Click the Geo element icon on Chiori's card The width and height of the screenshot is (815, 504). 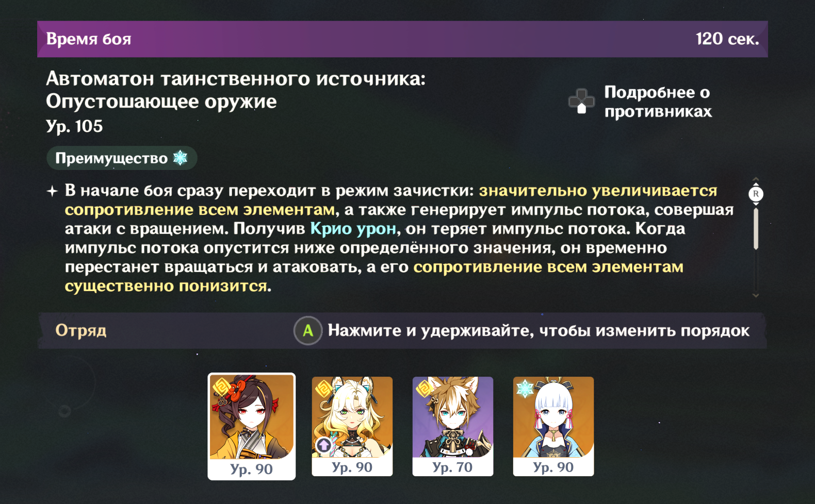(x=222, y=388)
